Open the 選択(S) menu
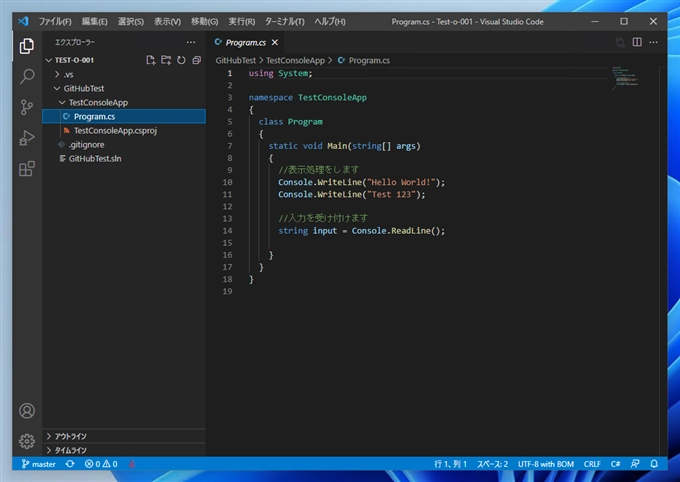The width and height of the screenshot is (680, 482). 131,21
